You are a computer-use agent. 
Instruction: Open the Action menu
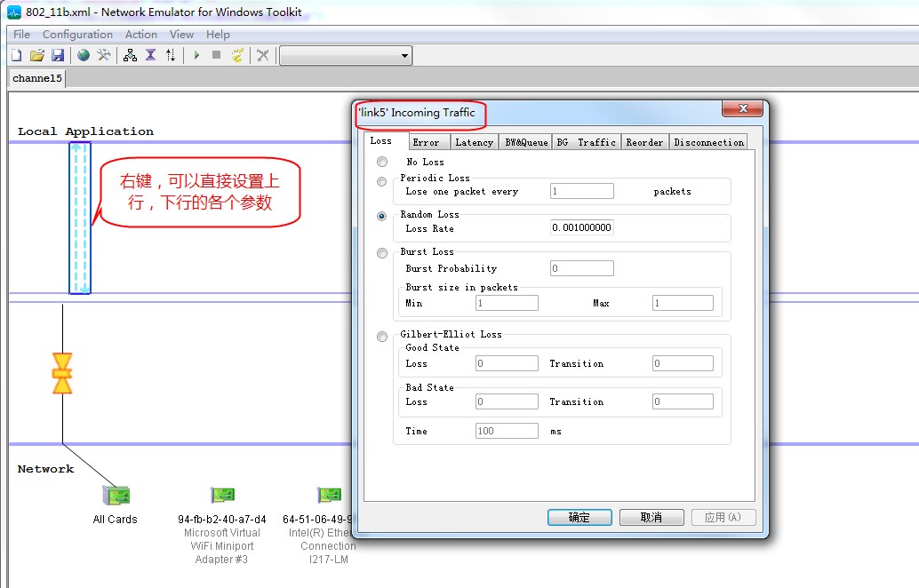click(x=140, y=34)
